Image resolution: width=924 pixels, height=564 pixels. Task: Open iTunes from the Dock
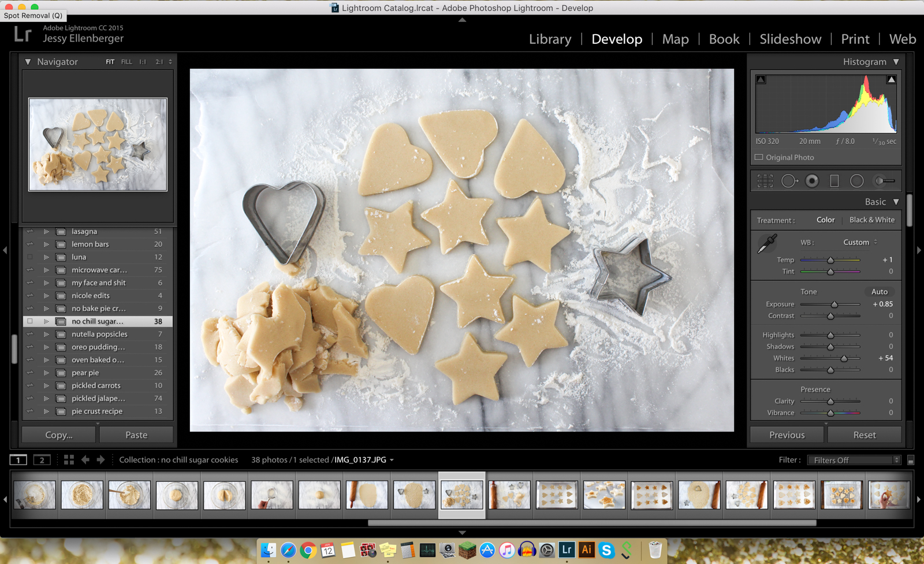point(507,550)
